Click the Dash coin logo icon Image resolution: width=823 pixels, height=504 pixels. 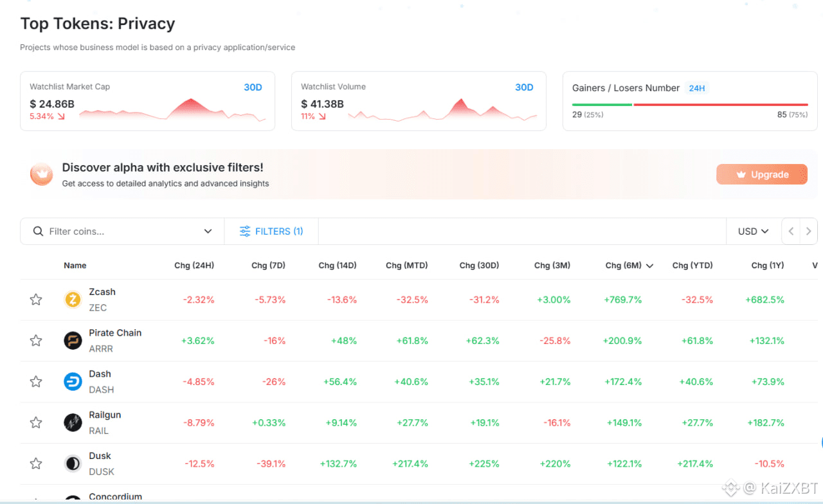point(73,382)
